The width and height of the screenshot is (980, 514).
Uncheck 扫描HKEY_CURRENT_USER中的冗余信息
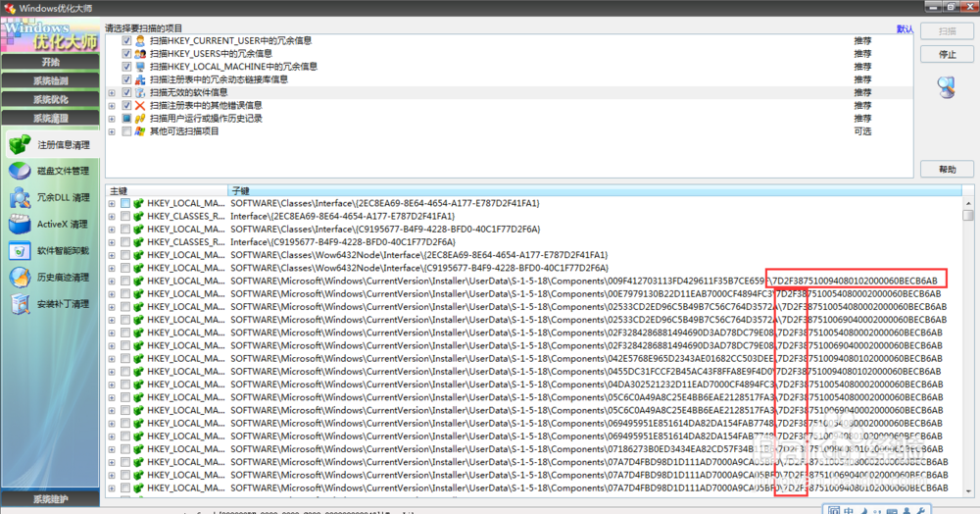[x=126, y=40]
